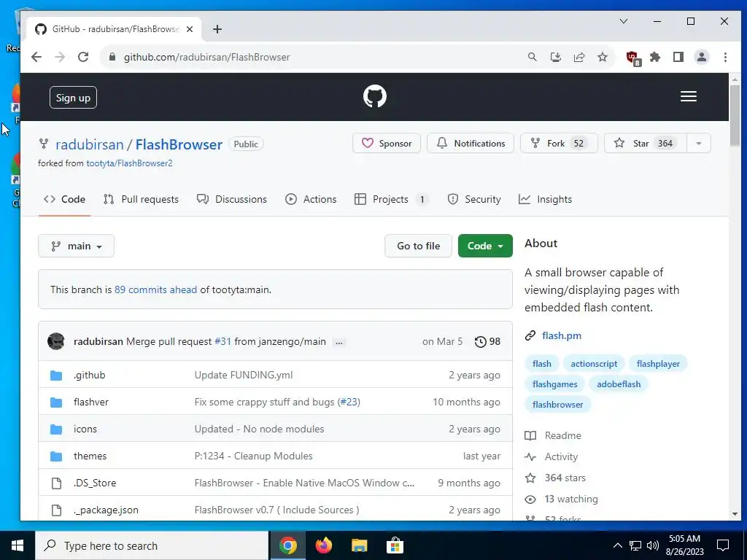747x560 pixels.
Task: Click the browser forward arrow
Action: coord(60,57)
